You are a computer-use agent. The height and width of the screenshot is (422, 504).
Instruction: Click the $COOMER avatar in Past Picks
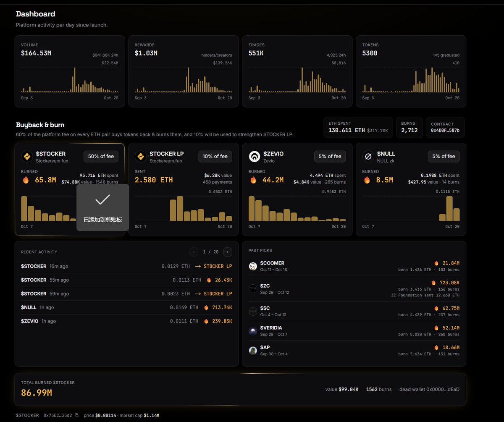[x=253, y=266]
